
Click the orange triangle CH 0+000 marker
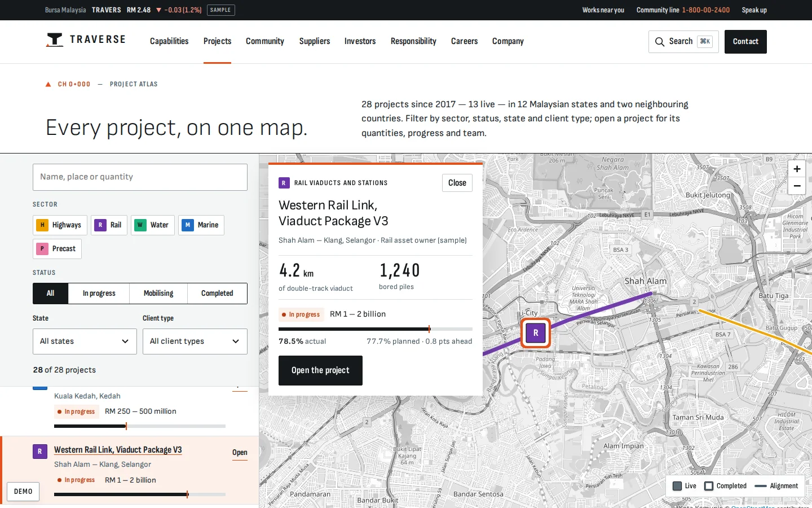click(48, 84)
